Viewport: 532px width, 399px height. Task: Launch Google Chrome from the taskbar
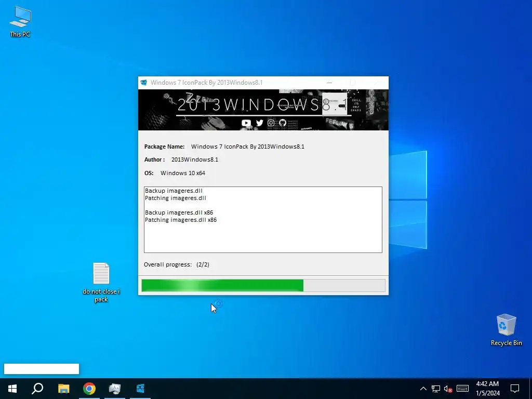[89, 389]
